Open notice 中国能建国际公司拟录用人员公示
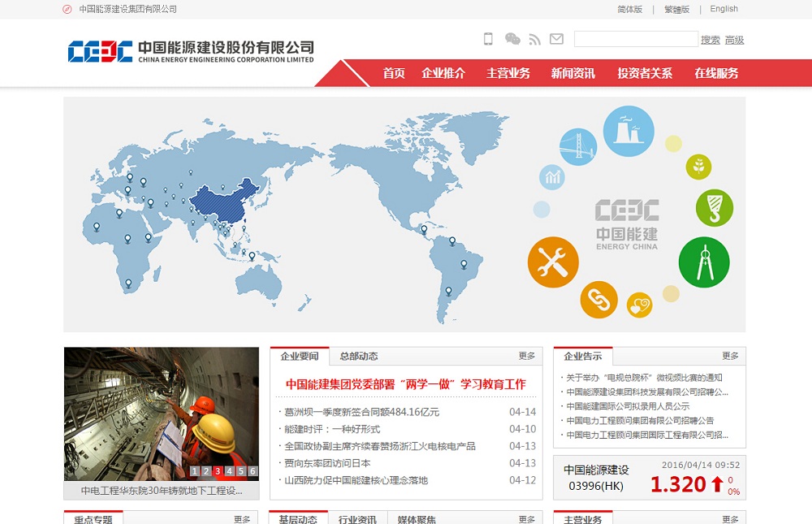Screen dimensions: 812x524 click(x=628, y=406)
